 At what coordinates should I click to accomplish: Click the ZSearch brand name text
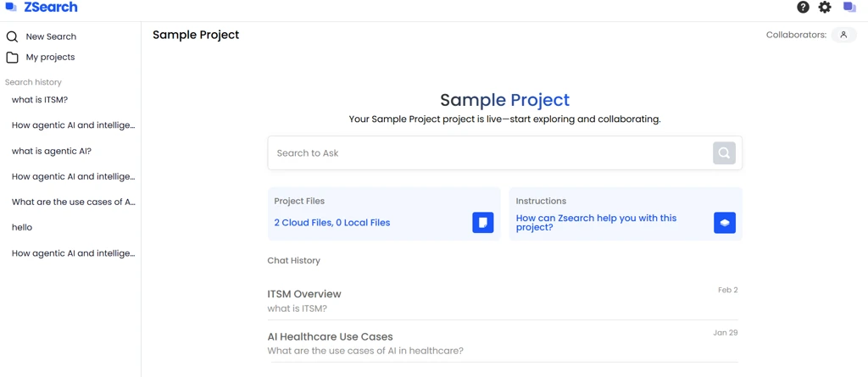[x=51, y=8]
